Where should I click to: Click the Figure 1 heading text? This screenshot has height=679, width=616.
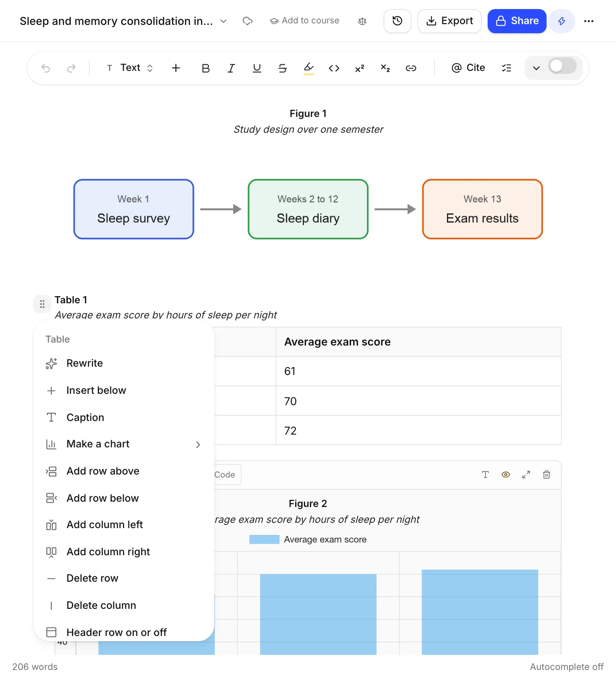coord(308,114)
